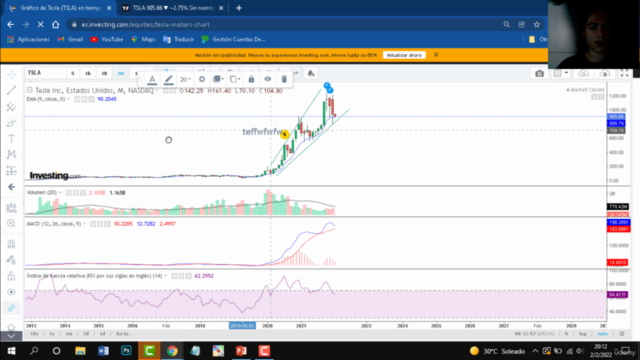Viewport: 640px width, 360px height.
Task: Open Photoshop from the taskbar
Action: point(126,351)
